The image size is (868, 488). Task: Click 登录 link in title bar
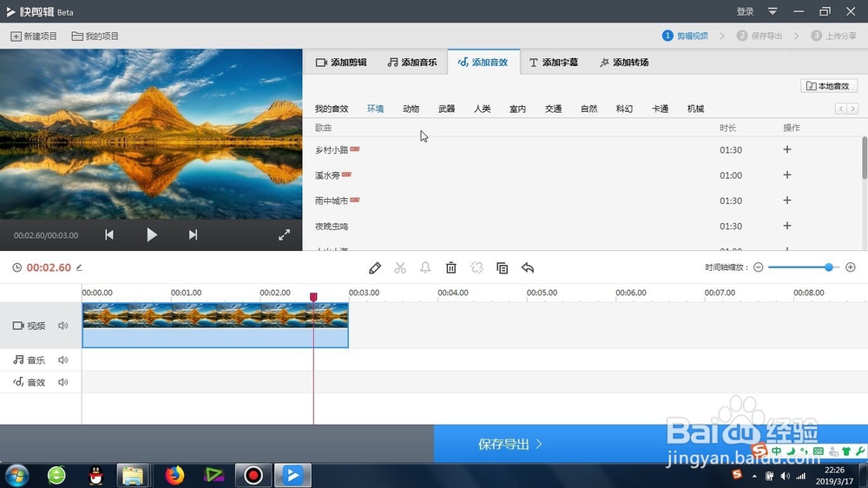pos(745,11)
